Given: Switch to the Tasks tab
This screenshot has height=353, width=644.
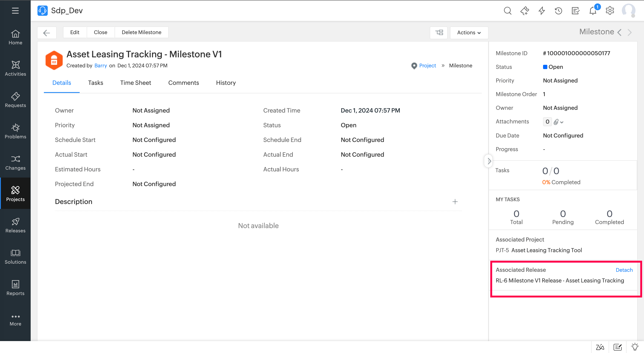Looking at the screenshot, I should coord(95,83).
